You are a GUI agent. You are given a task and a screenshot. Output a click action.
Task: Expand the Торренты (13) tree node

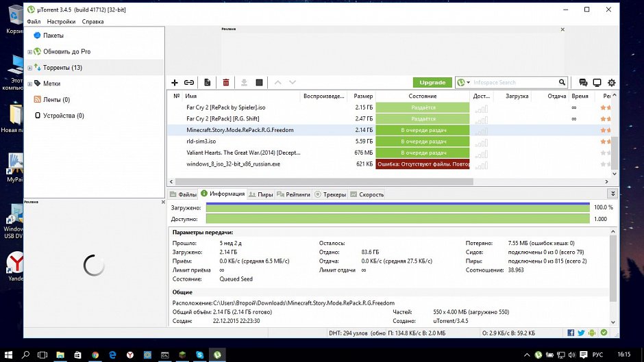(29, 68)
